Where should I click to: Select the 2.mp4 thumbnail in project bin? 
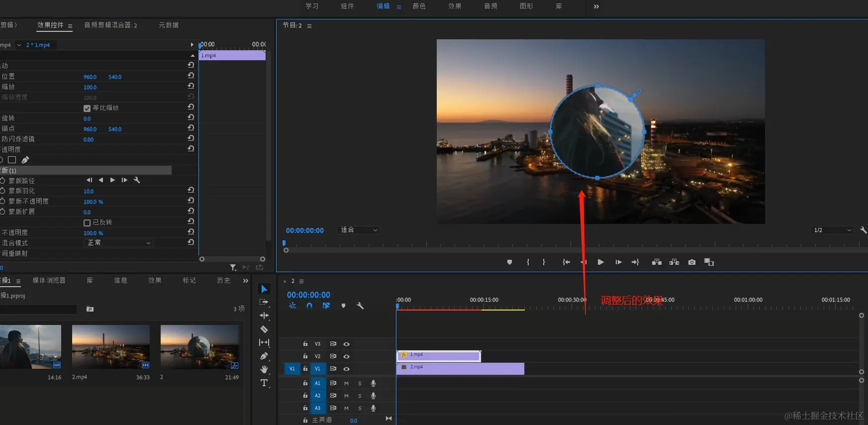(x=111, y=347)
